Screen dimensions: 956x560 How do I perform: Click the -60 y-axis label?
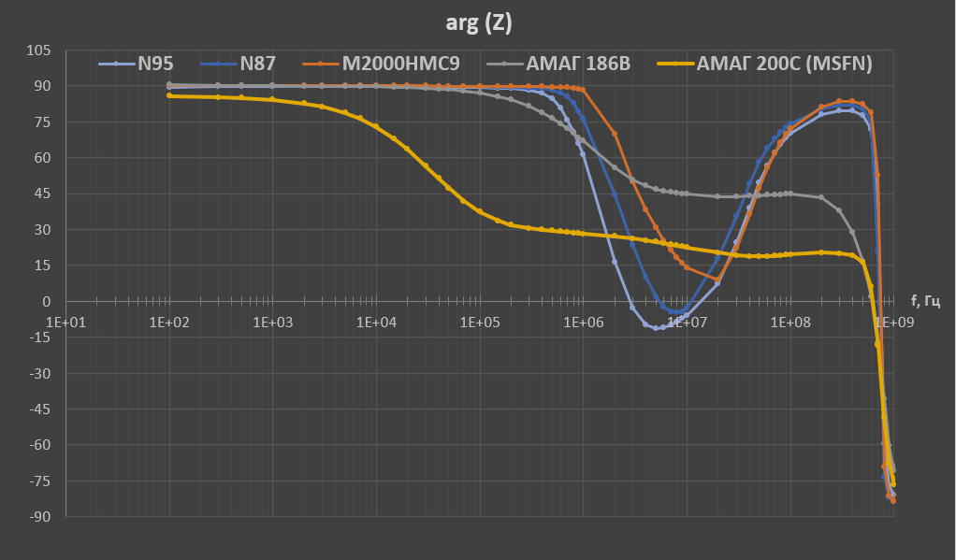tap(40, 445)
